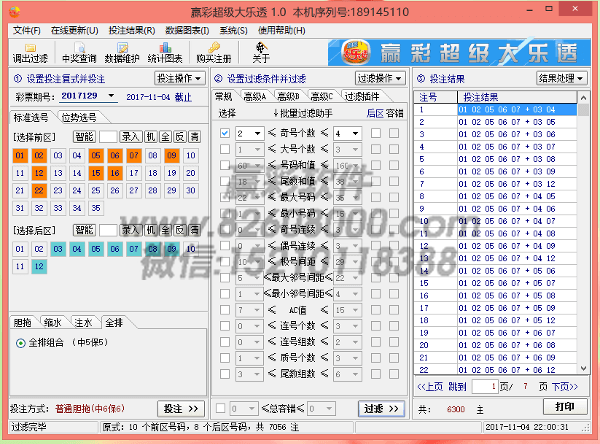Screen dimensions: 600x444
Task: Switch to the 缩水 tab
Action: click(53, 323)
